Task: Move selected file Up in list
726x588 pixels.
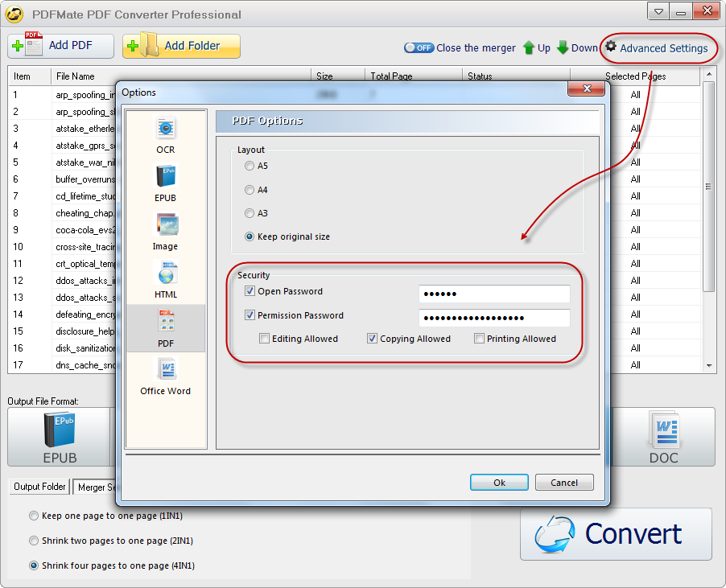Action: click(536, 47)
